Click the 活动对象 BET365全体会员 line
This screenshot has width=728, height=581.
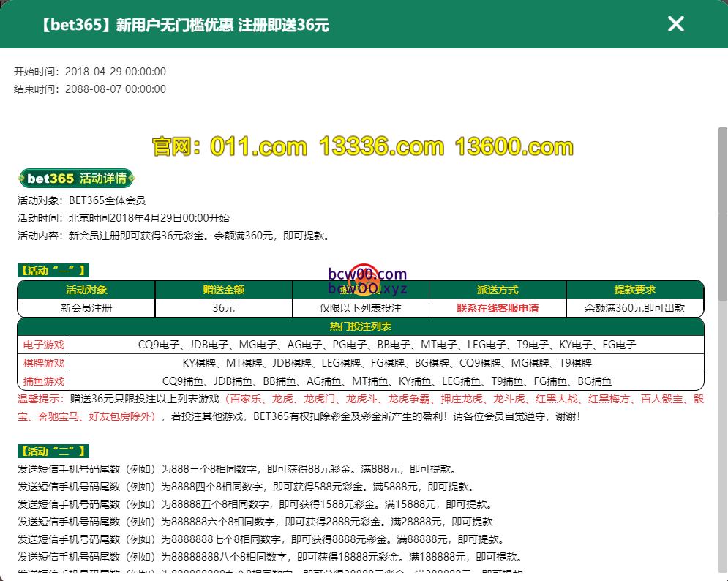coord(81,200)
